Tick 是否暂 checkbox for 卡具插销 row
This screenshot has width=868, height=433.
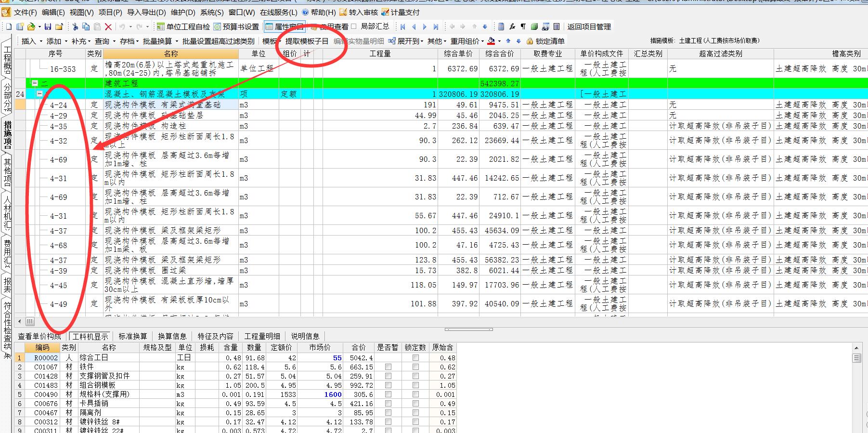(x=388, y=404)
